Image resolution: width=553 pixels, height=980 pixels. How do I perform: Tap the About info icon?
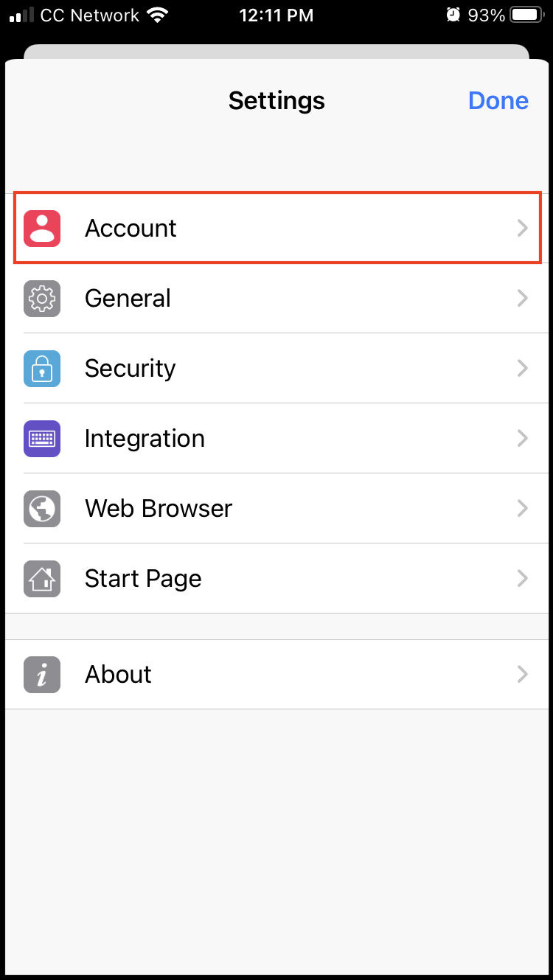(42, 675)
